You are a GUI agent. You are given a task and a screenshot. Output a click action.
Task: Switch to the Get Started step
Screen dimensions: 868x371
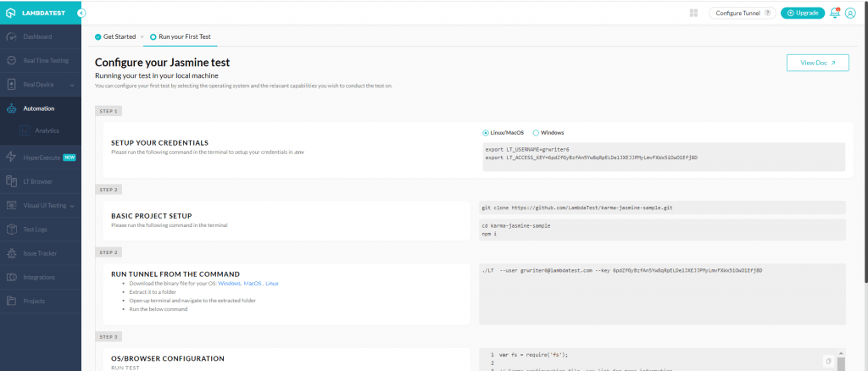(x=117, y=37)
